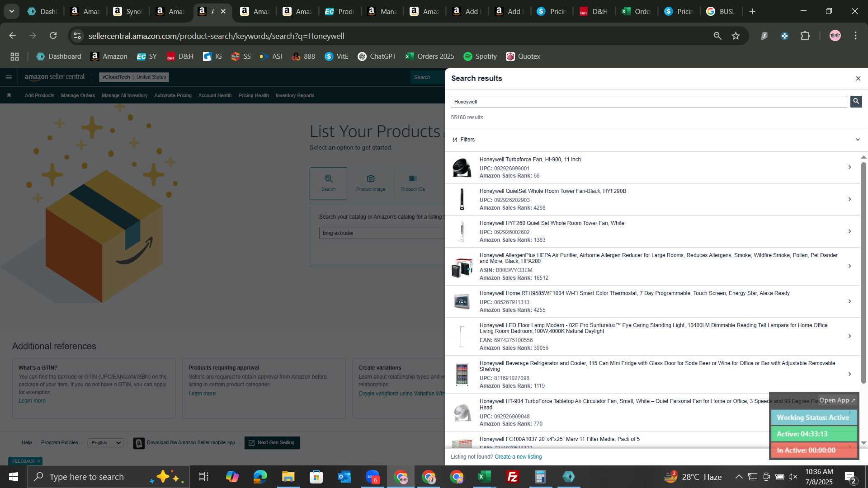This screenshot has height=488, width=868.
Task: Click vCloudTech United States account switcher
Action: [x=134, y=77]
